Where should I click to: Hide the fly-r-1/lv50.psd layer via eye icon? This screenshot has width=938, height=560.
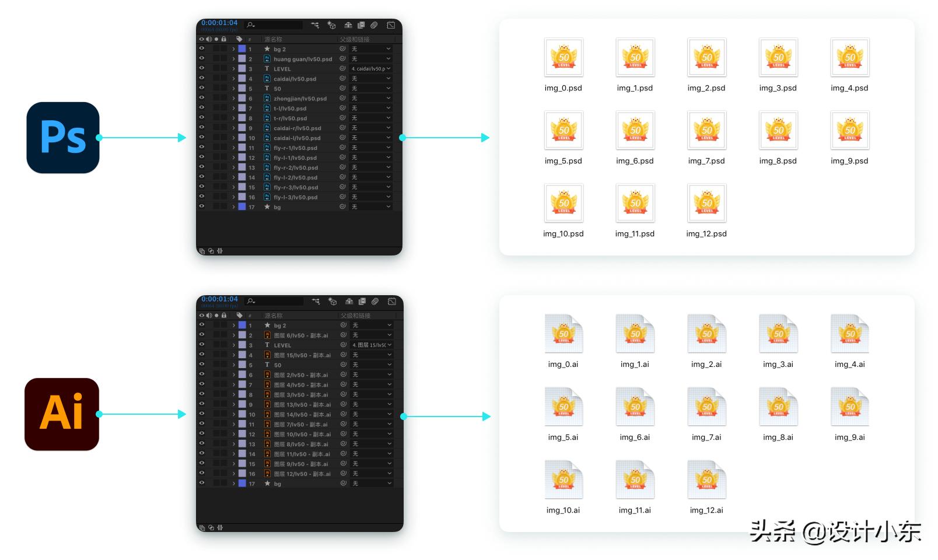[202, 148]
